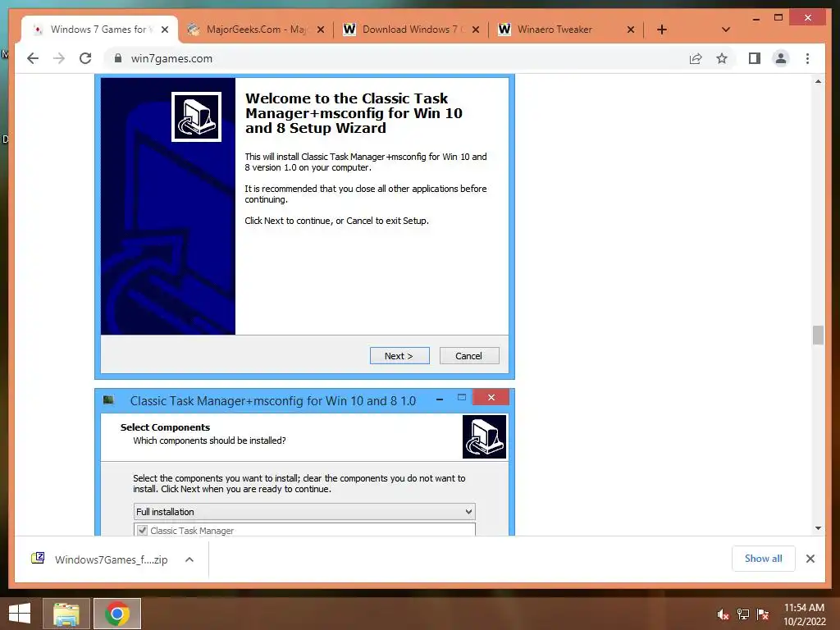Open a new tab with the plus button

[662, 30]
